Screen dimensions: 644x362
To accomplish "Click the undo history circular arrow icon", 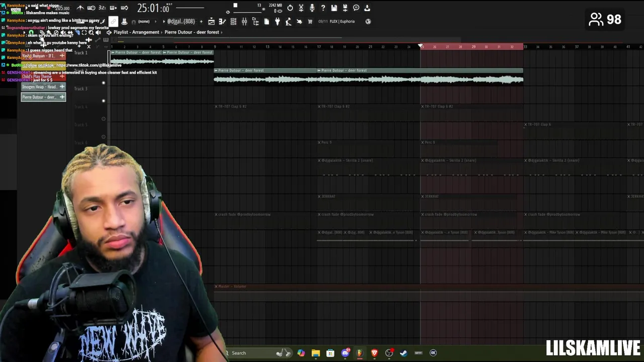I will click(290, 8).
